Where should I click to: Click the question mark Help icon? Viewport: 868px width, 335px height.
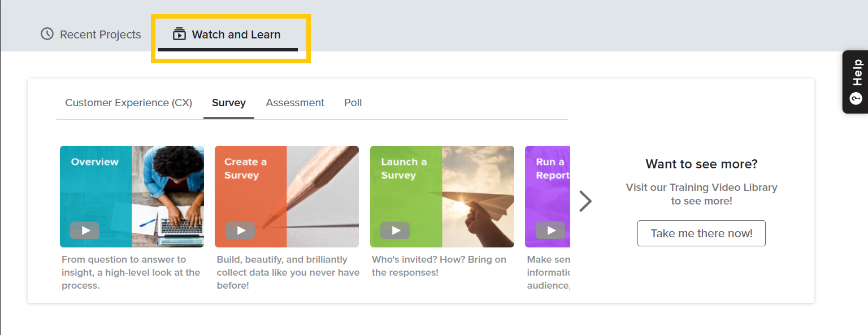(856, 98)
